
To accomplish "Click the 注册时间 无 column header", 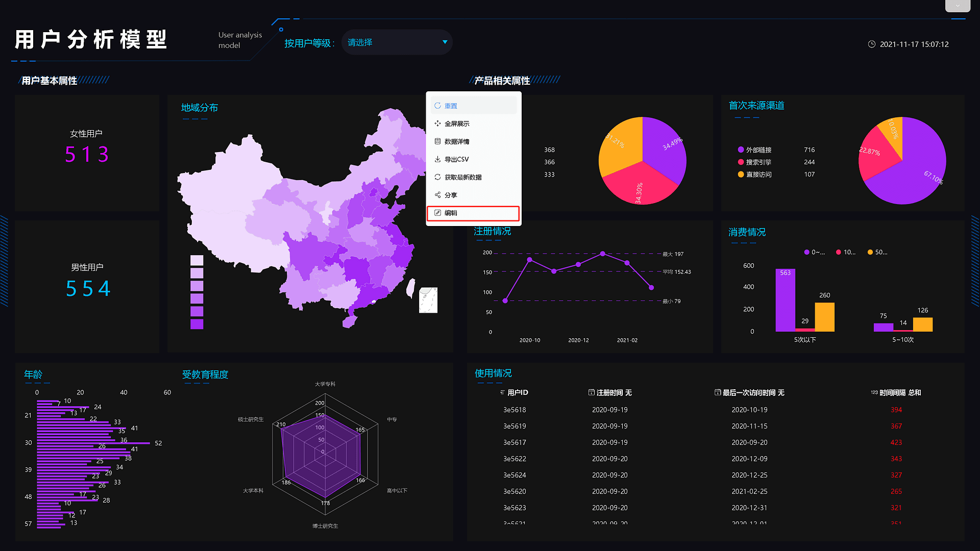I will (x=610, y=392).
